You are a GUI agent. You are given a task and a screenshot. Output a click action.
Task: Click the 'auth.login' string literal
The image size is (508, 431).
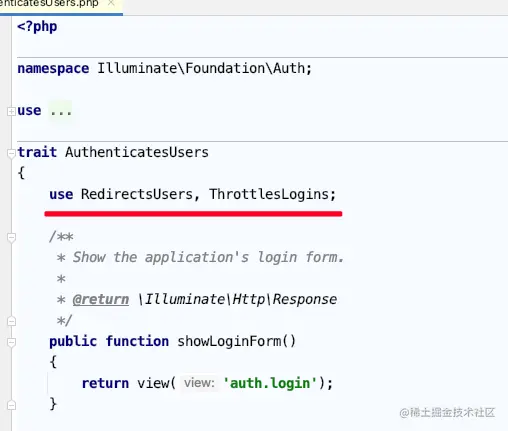270,383
